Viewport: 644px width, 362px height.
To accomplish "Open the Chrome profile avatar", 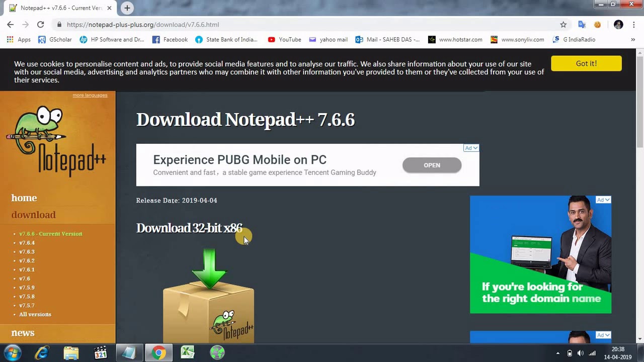I will point(618,25).
